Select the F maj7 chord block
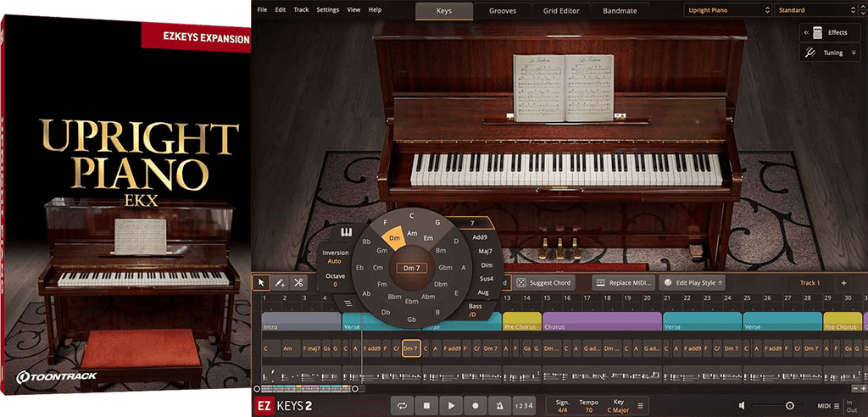 coord(312,348)
